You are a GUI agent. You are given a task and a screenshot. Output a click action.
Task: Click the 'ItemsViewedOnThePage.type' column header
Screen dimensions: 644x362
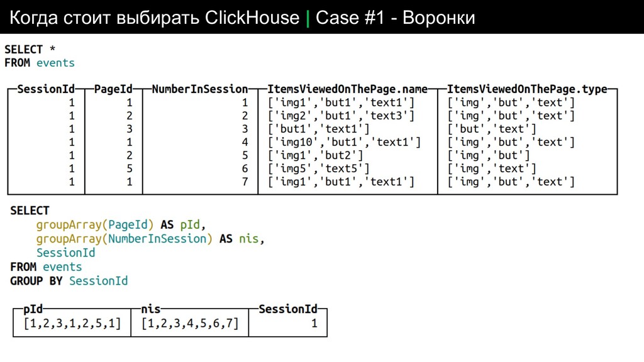[527, 89]
